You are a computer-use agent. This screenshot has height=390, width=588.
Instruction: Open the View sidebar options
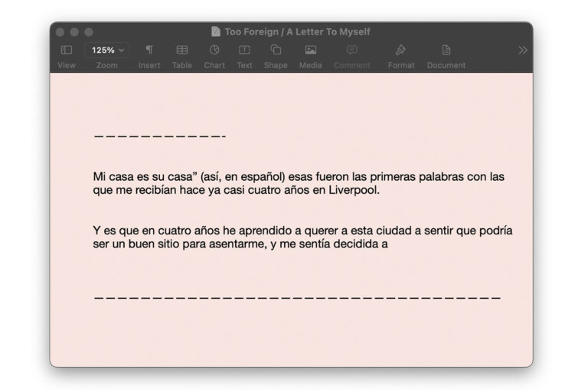pyautogui.click(x=67, y=50)
